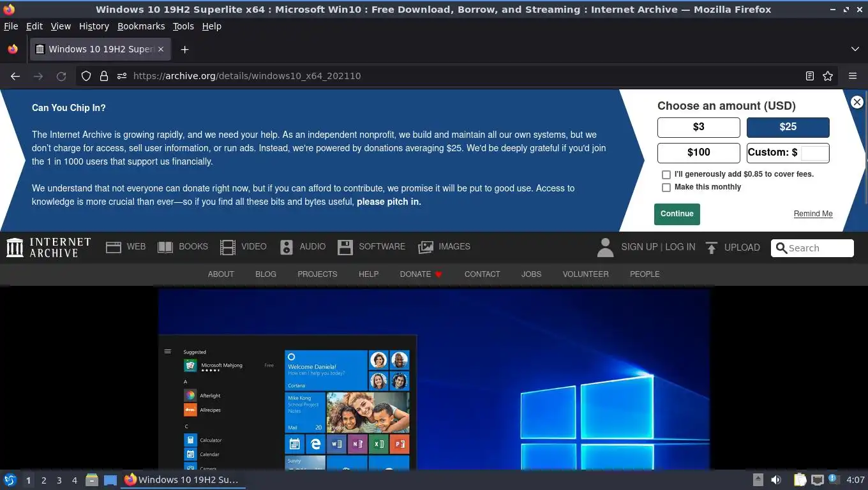This screenshot has height=490, width=868.
Task: Click the LOG IN link
Action: pyautogui.click(x=680, y=248)
